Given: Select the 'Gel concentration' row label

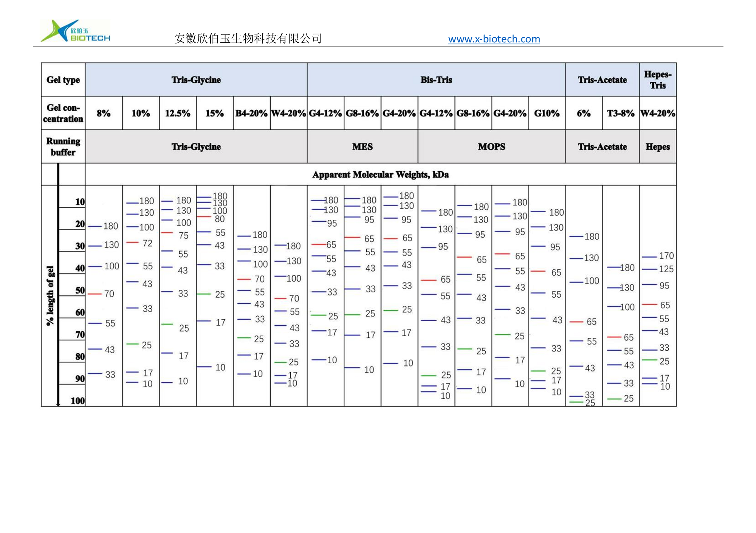Looking at the screenshot, I should coord(63,113).
